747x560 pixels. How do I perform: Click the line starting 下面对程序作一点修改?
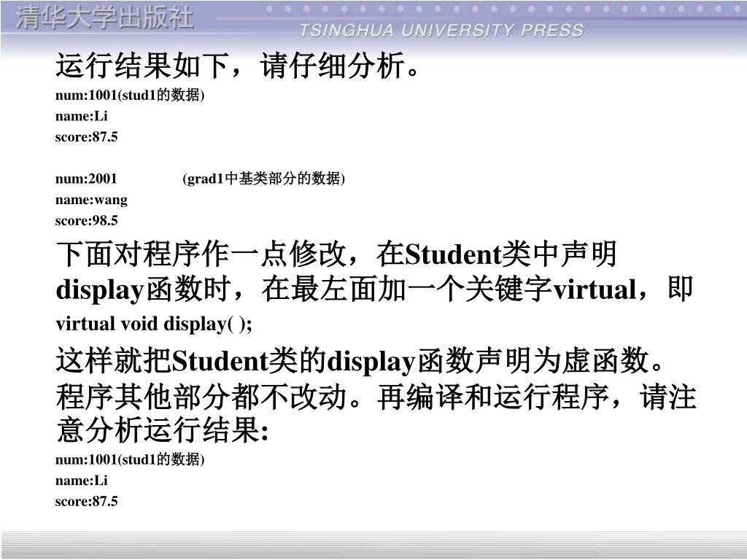coord(336,254)
